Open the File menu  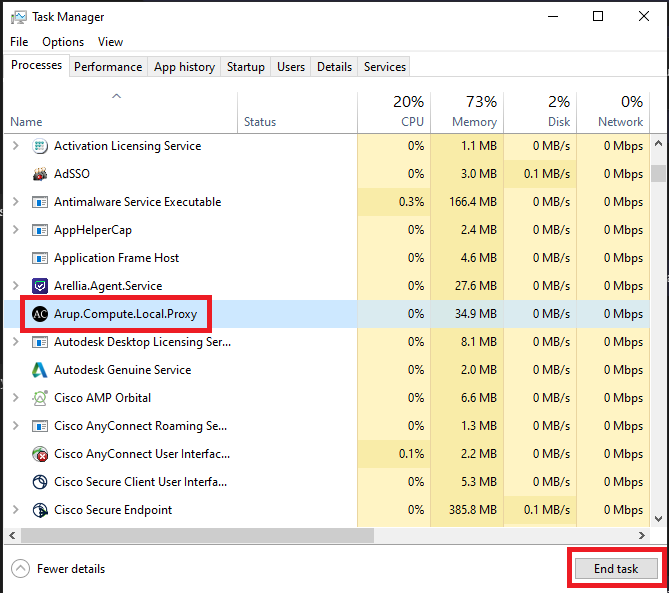pyautogui.click(x=19, y=42)
